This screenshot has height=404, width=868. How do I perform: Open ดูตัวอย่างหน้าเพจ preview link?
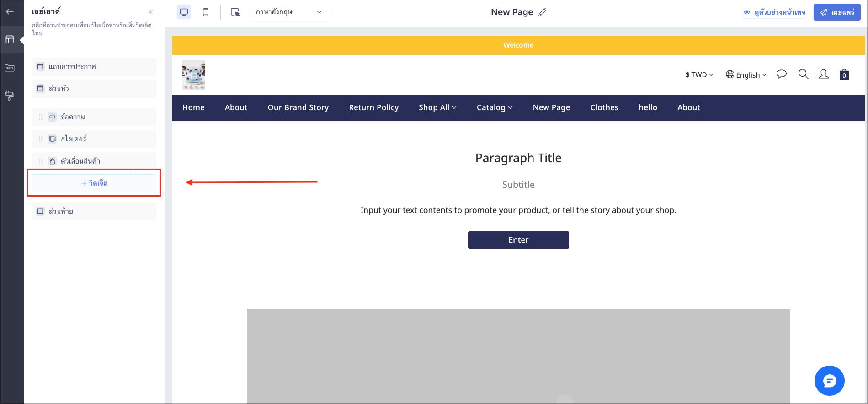point(774,12)
